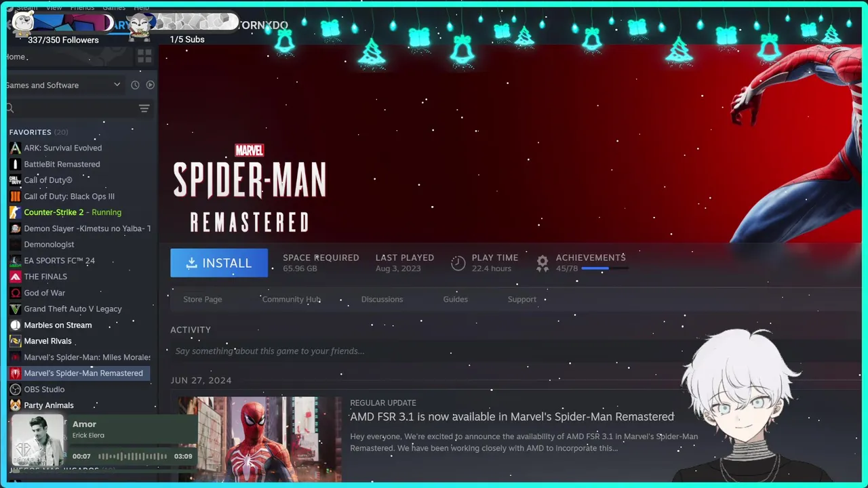This screenshot has width=868, height=488.
Task: Open the Store Page link
Action: pos(203,299)
